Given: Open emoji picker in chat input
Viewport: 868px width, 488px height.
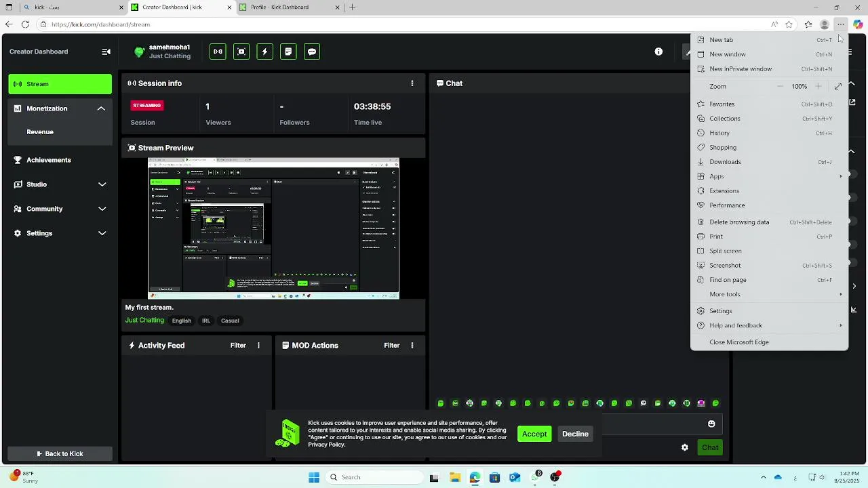Looking at the screenshot, I should coord(711,424).
